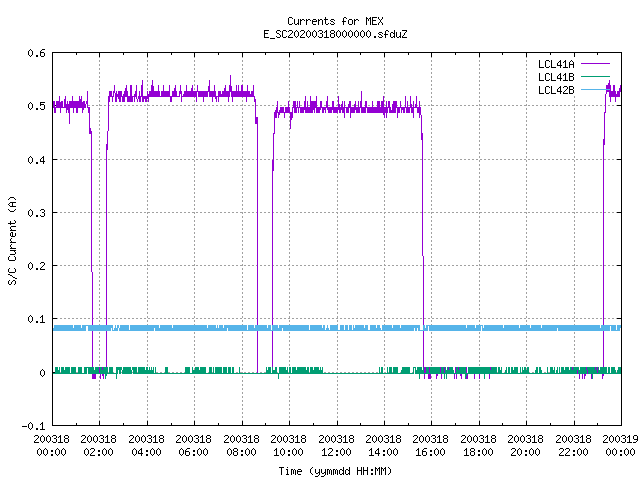This screenshot has height=480, width=640.
Task: Click the 200318 22:00 x-axis tick label
Action: point(573,446)
